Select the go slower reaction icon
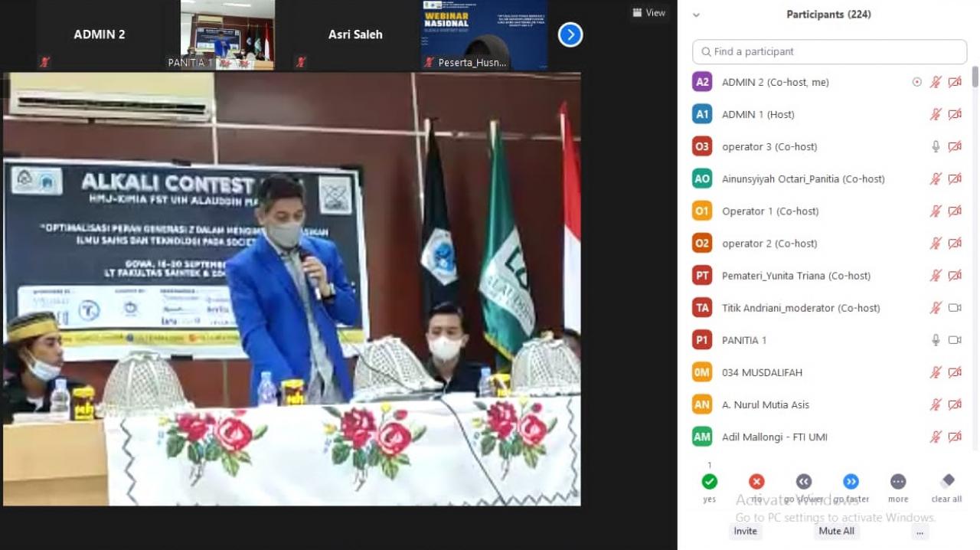 pyautogui.click(x=804, y=481)
